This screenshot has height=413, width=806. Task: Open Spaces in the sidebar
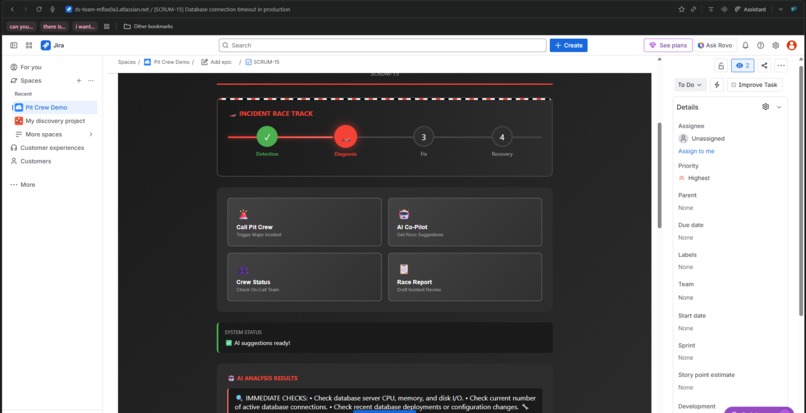click(31, 80)
